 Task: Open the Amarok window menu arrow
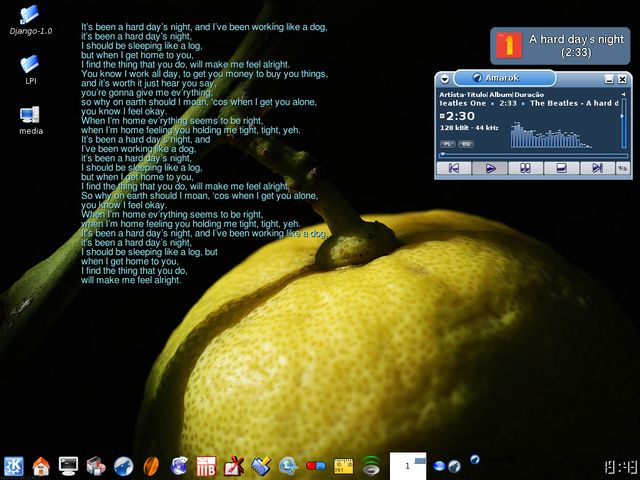pyautogui.click(x=444, y=79)
